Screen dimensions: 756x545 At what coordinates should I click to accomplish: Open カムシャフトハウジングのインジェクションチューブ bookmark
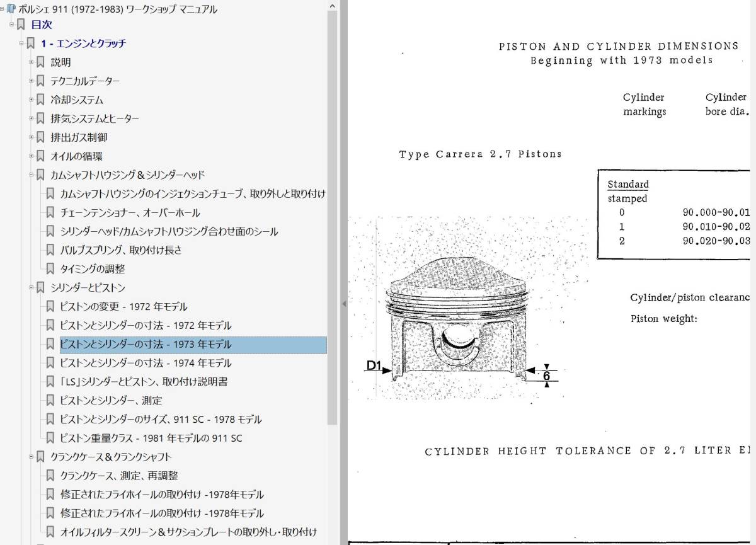point(193,193)
